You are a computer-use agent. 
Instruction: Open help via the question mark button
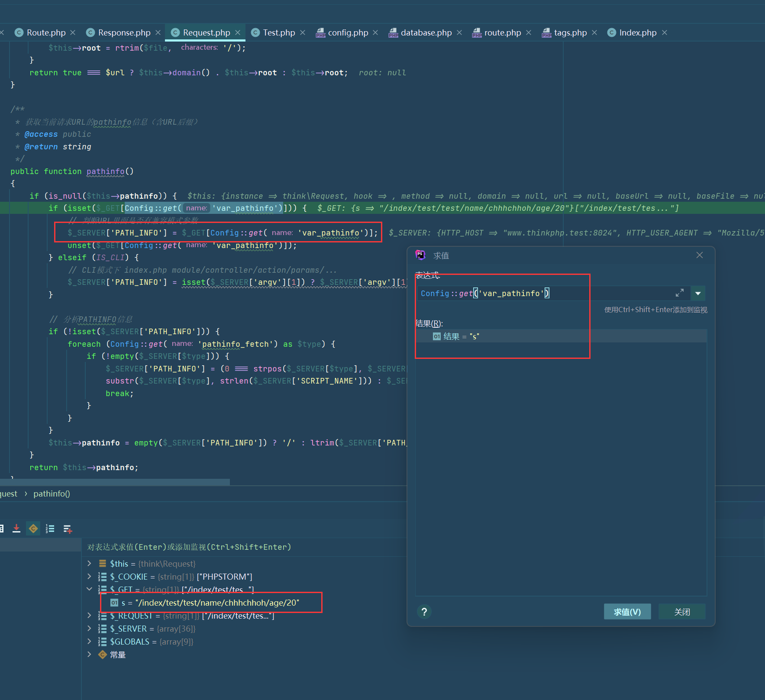click(424, 612)
